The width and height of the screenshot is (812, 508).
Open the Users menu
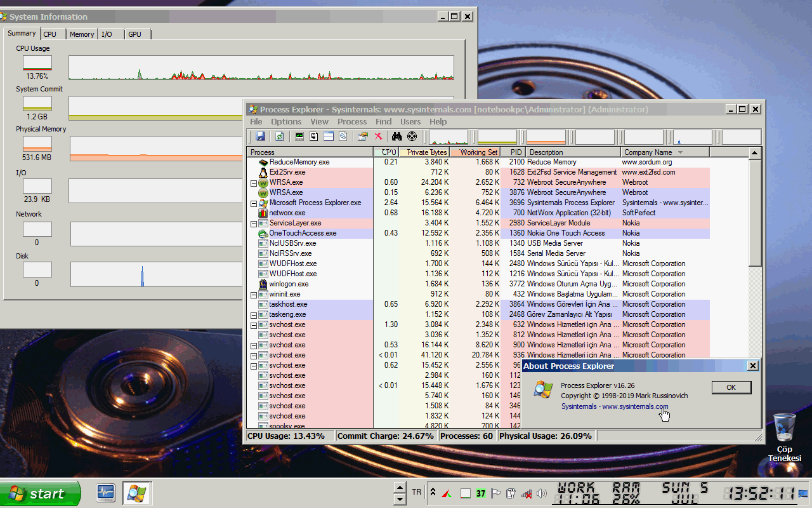(410, 121)
